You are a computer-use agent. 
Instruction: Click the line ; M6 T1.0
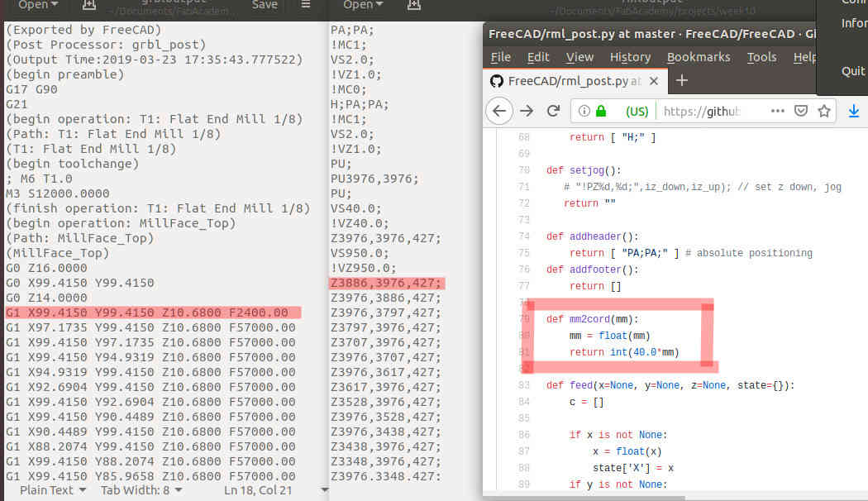click(x=40, y=179)
